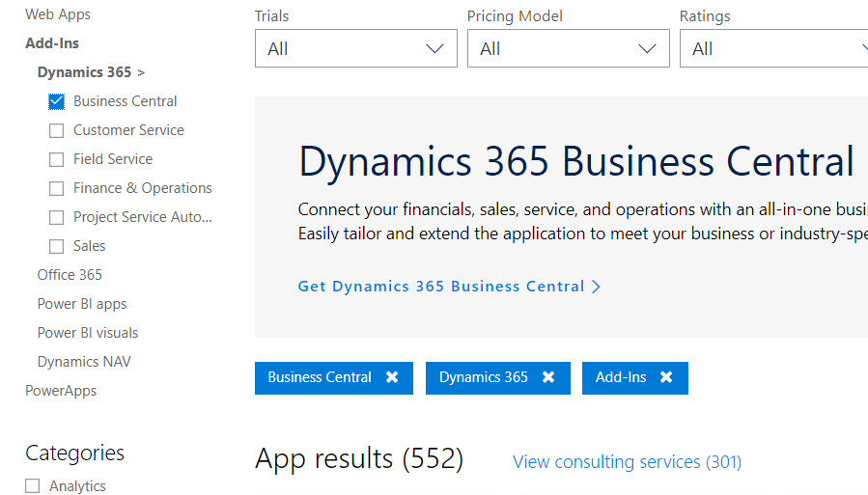
Task: Open the Pricing Model dropdown
Action: 569,48
